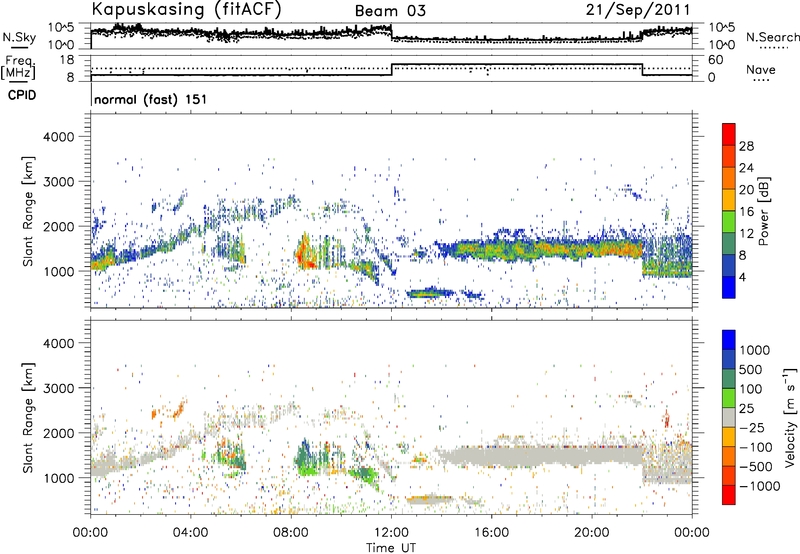This screenshot has height=554, width=800.
Task: Click the -500 label on Velocity scale
Action: [x=756, y=466]
